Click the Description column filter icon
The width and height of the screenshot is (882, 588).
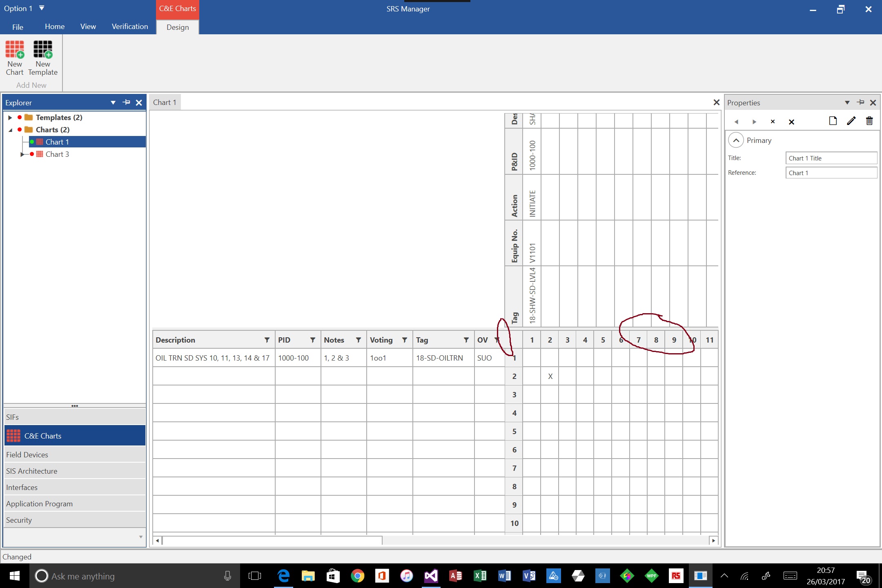point(267,340)
